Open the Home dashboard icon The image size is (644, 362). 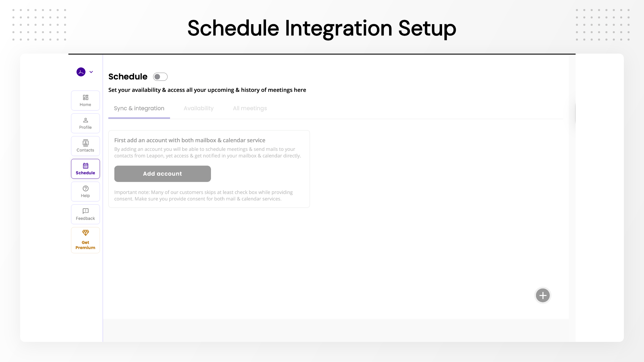pyautogui.click(x=86, y=97)
